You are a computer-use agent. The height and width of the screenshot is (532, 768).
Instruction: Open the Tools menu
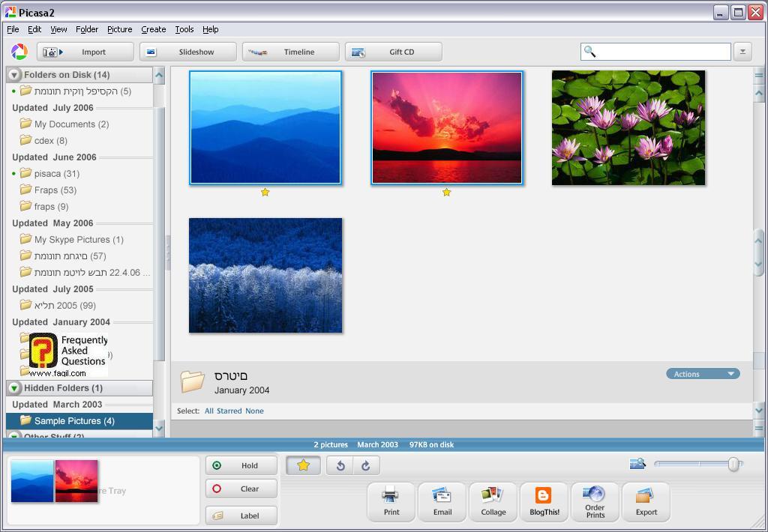pyautogui.click(x=184, y=29)
